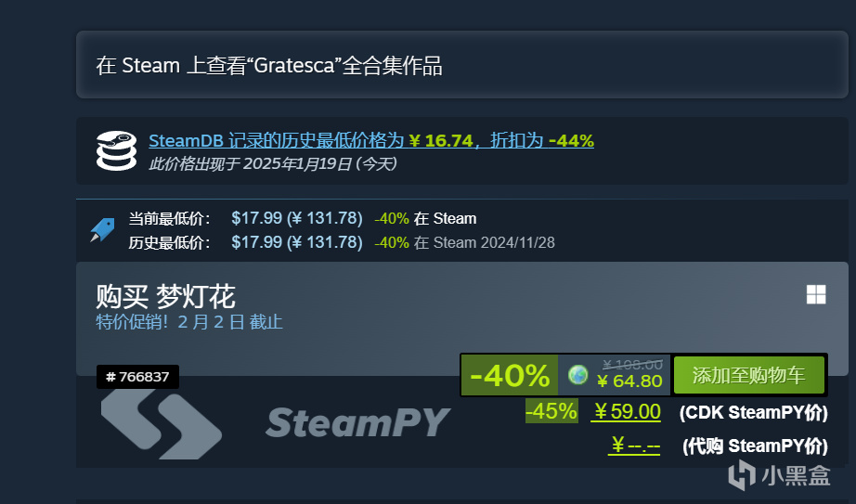Viewport: 856px width, 504px height.
Task: Click the blue price tag icon
Action: coord(103,230)
